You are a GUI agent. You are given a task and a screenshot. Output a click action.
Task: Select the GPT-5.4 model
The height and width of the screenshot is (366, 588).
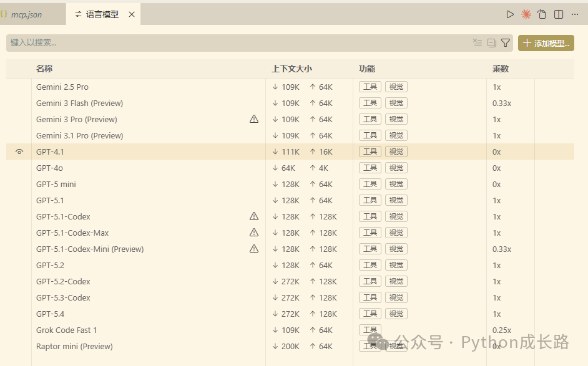50,314
